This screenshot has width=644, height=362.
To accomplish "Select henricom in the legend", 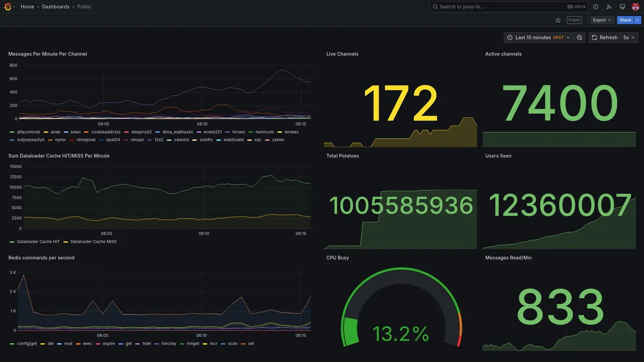I will pos(265,132).
